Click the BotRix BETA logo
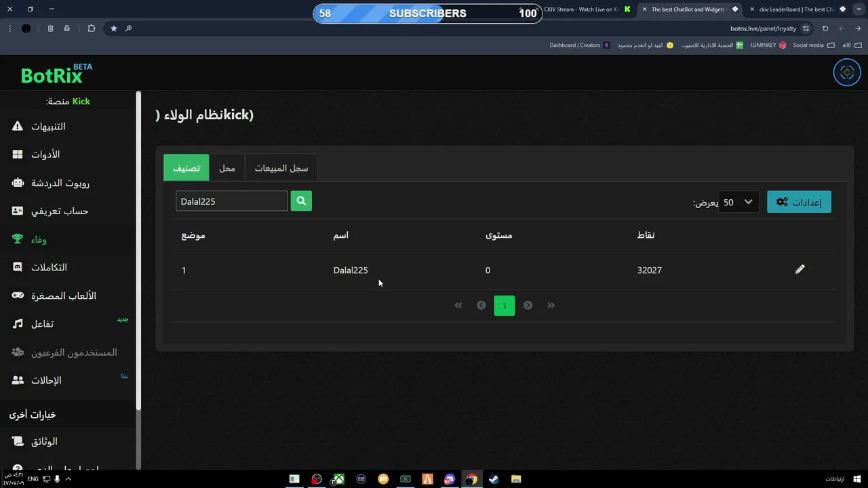Image resolution: width=868 pixels, height=488 pixels. tap(56, 73)
